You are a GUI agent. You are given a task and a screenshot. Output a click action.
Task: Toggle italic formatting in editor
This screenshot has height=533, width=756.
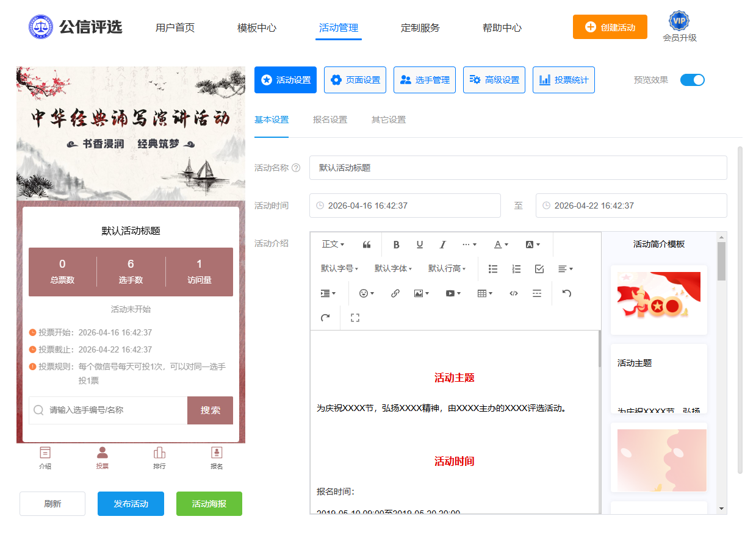(443, 245)
